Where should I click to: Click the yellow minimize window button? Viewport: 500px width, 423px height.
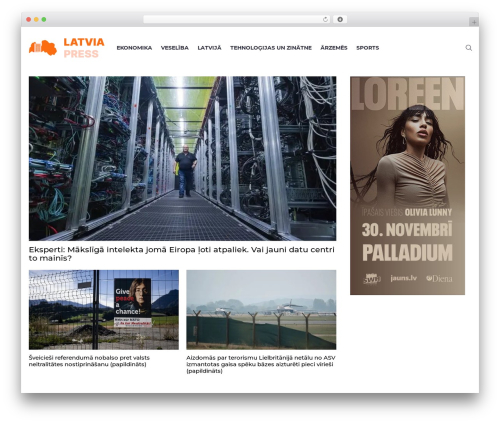[x=36, y=20]
